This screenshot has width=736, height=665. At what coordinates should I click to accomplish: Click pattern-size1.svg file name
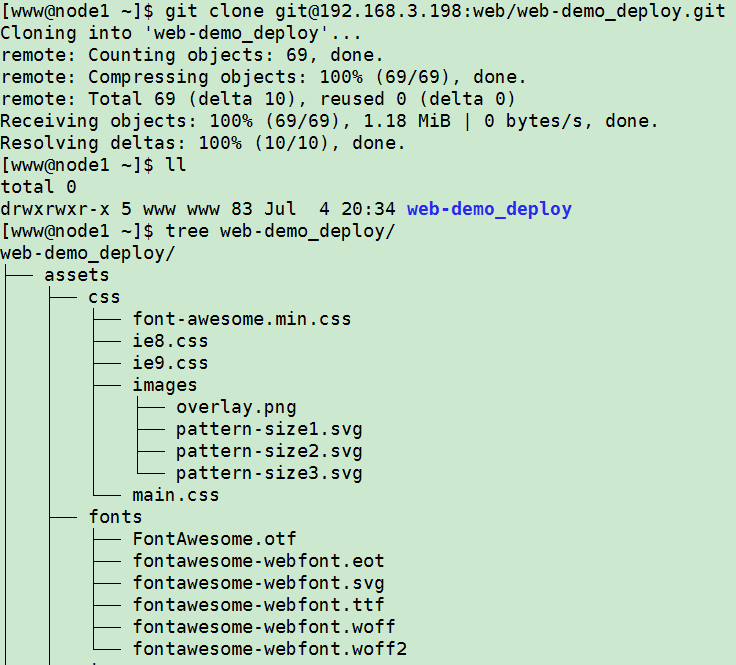pos(269,429)
